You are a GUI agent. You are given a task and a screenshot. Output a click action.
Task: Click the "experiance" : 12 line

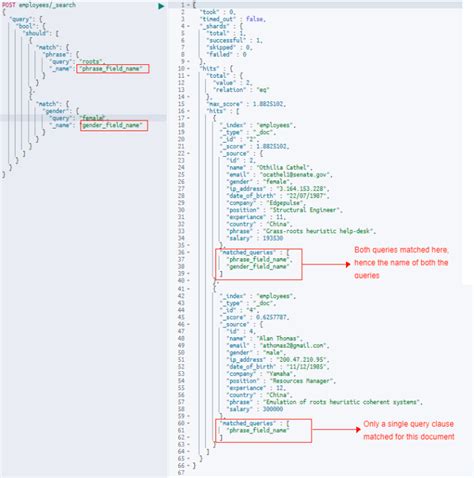point(256,388)
